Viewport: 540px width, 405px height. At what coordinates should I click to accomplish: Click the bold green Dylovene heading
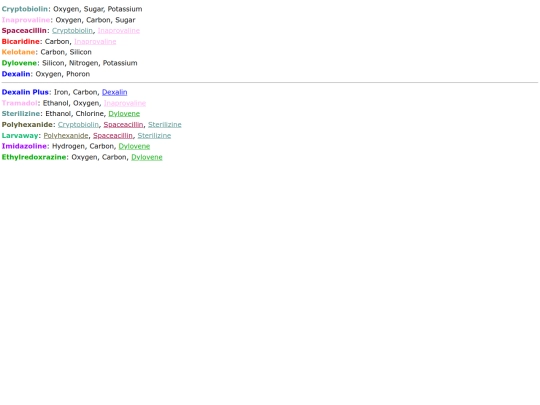(x=19, y=63)
